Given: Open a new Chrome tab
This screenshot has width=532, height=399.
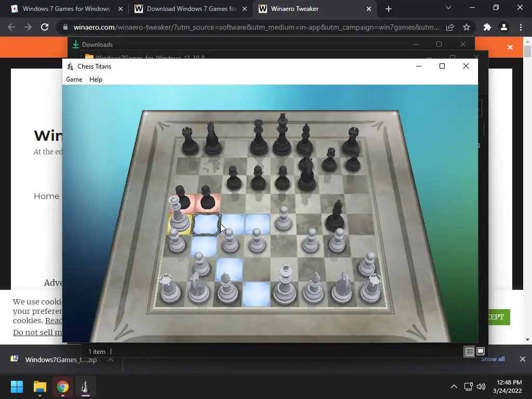Looking at the screenshot, I should (x=389, y=9).
